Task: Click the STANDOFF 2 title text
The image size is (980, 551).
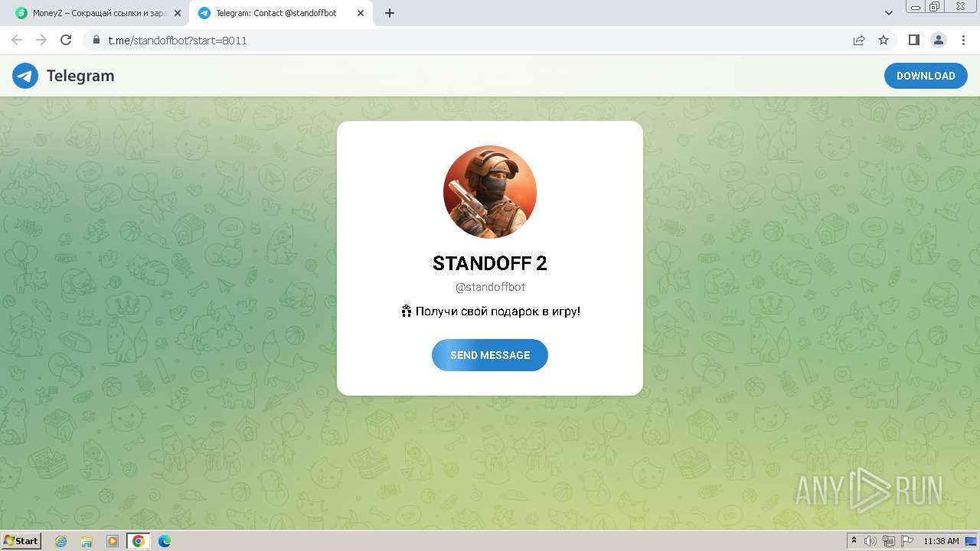Action: (x=490, y=263)
